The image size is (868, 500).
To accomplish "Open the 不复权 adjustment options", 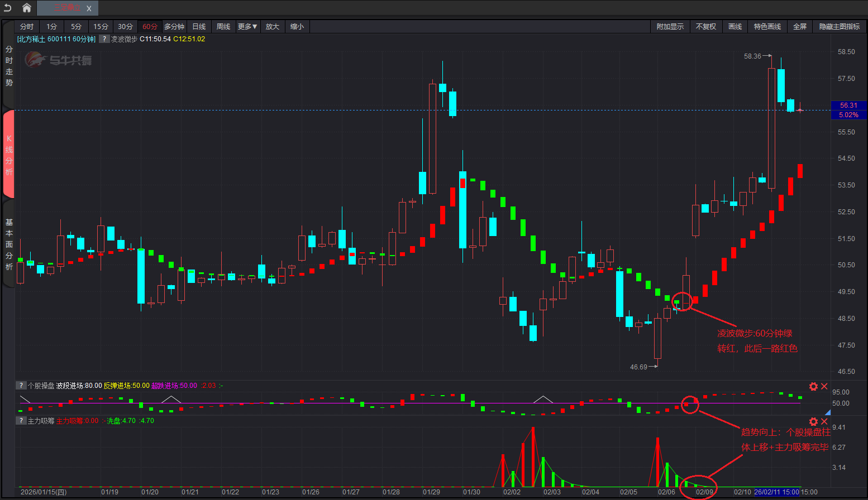I will 705,27.
